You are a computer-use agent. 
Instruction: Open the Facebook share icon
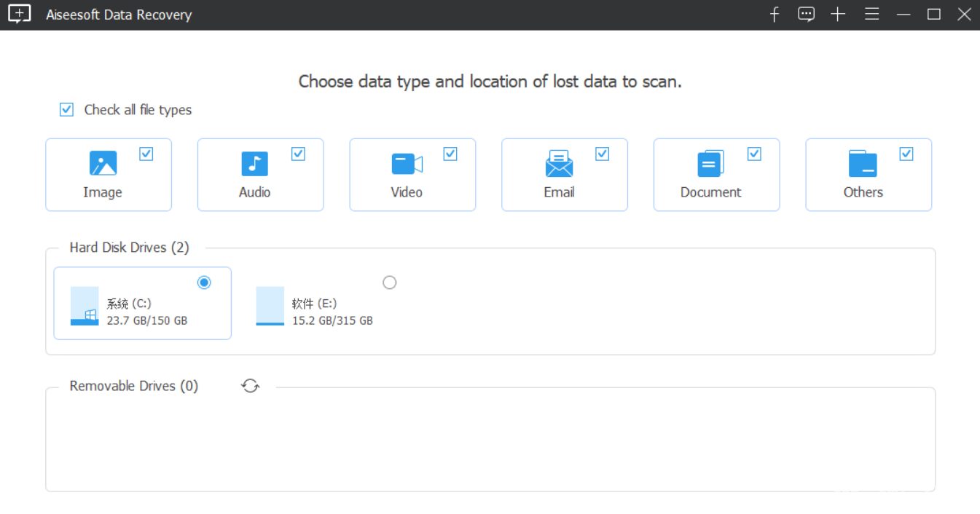pyautogui.click(x=775, y=15)
